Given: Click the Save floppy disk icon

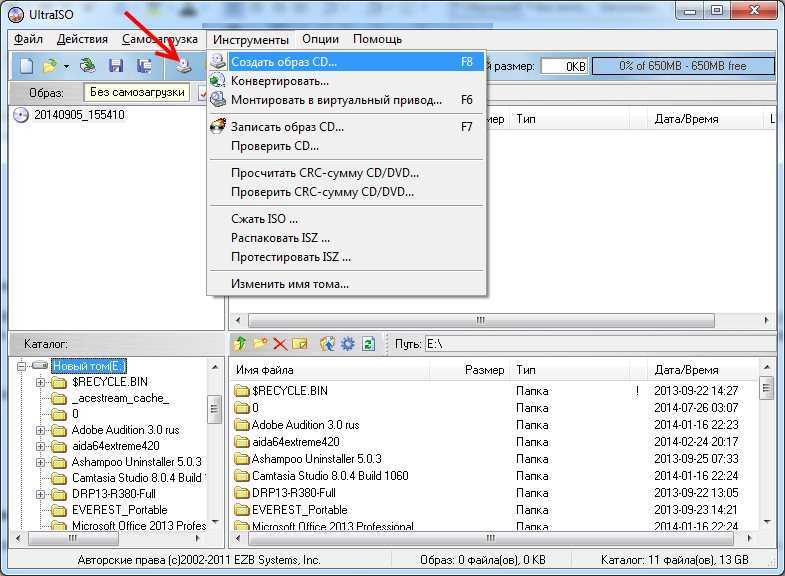Looking at the screenshot, I should (x=116, y=66).
